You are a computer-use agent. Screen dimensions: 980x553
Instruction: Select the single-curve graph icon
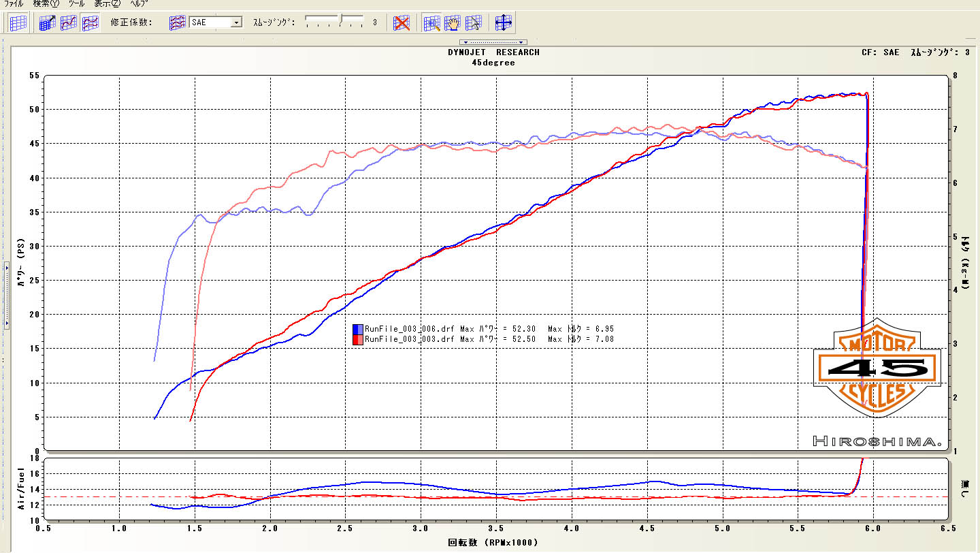point(68,22)
